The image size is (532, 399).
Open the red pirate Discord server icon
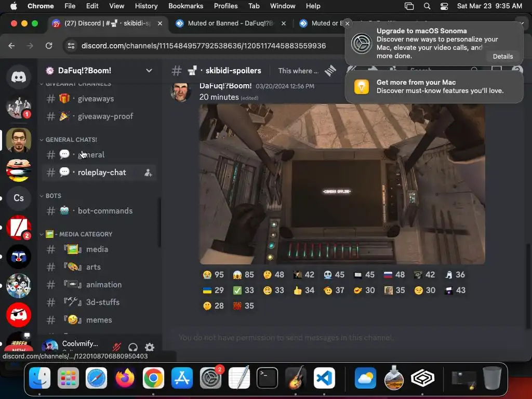coord(19,315)
